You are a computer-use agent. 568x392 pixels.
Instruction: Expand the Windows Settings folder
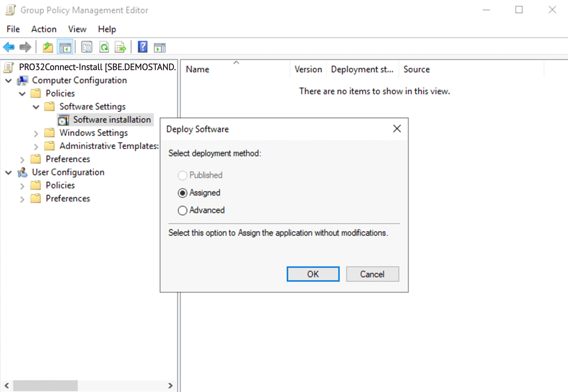(x=36, y=133)
